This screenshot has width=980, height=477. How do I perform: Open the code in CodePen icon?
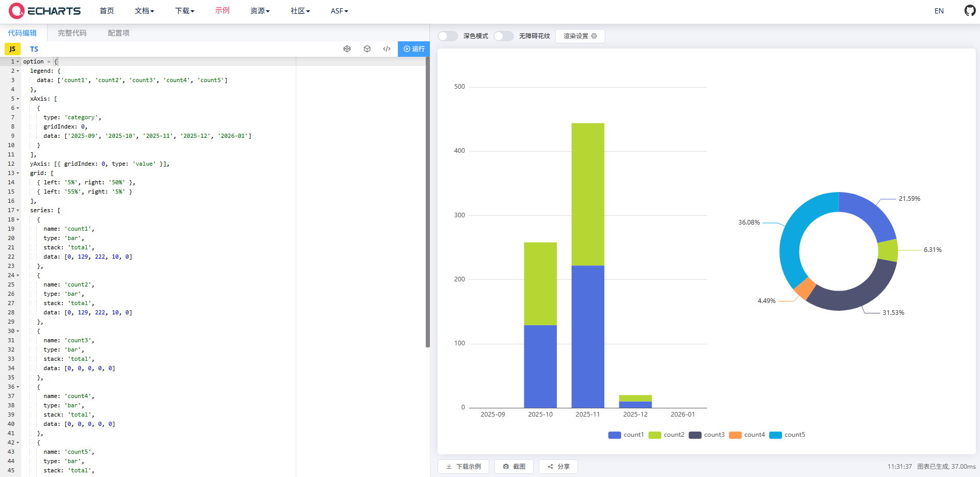347,49
